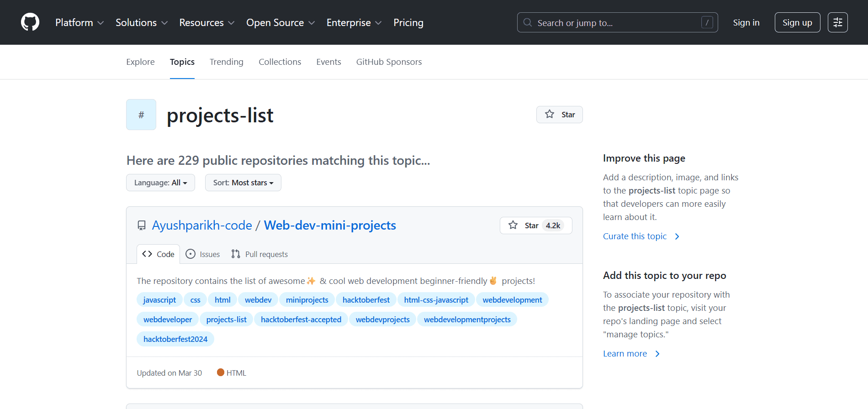Click the Sign up button
Viewport: 868px width, 409px height.
[797, 22]
